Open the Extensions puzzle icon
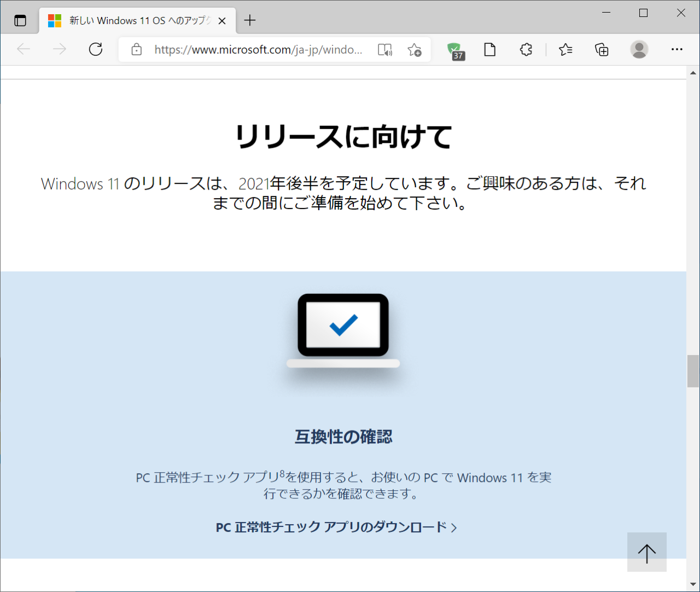 coord(526,50)
